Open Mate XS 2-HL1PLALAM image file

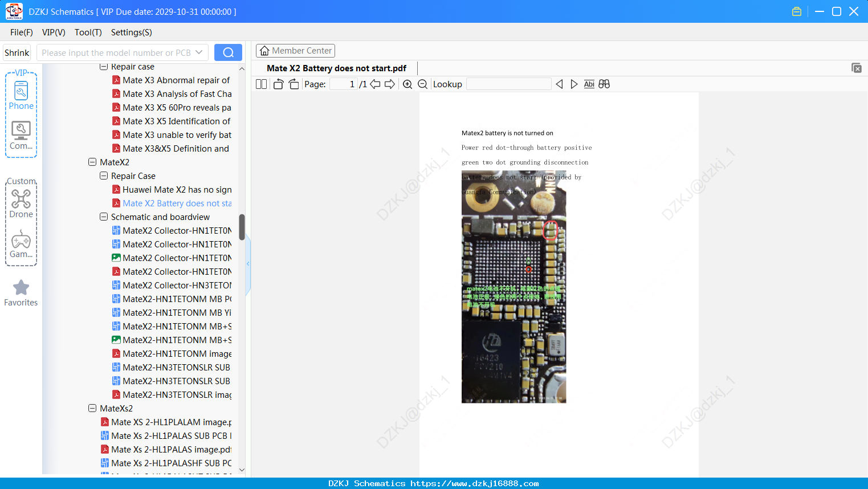click(166, 422)
